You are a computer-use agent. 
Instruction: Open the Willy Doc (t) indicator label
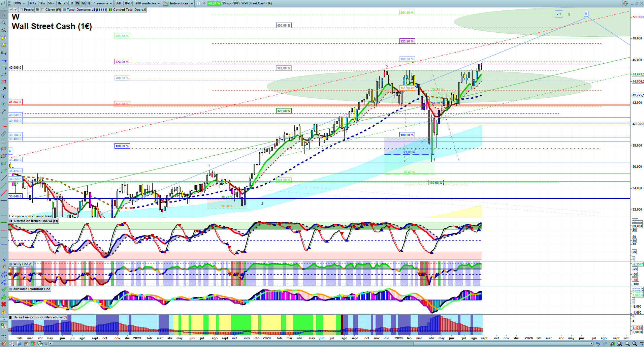pyautogui.click(x=21, y=264)
